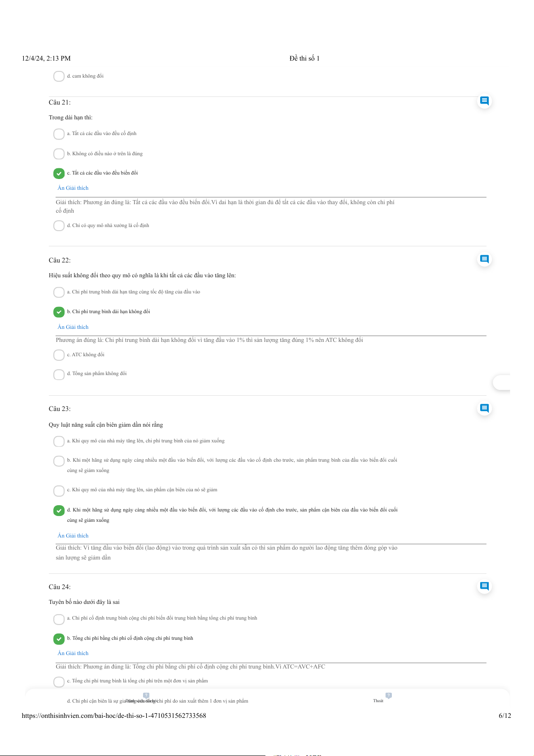Click the question-mark icon above Thoát

click(x=389, y=695)
